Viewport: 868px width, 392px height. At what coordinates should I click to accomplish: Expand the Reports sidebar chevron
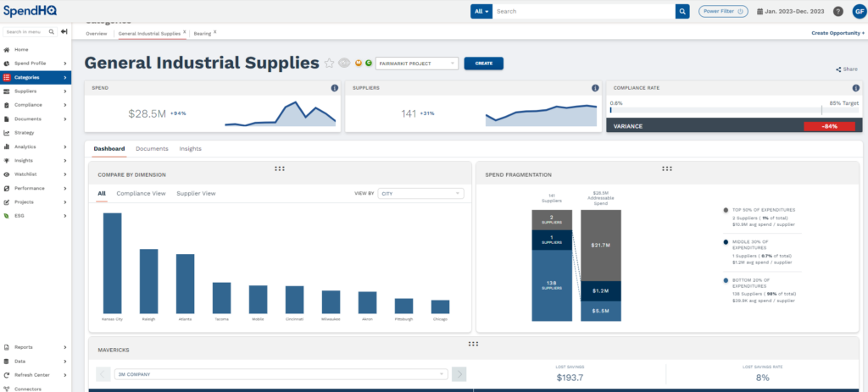coord(64,347)
